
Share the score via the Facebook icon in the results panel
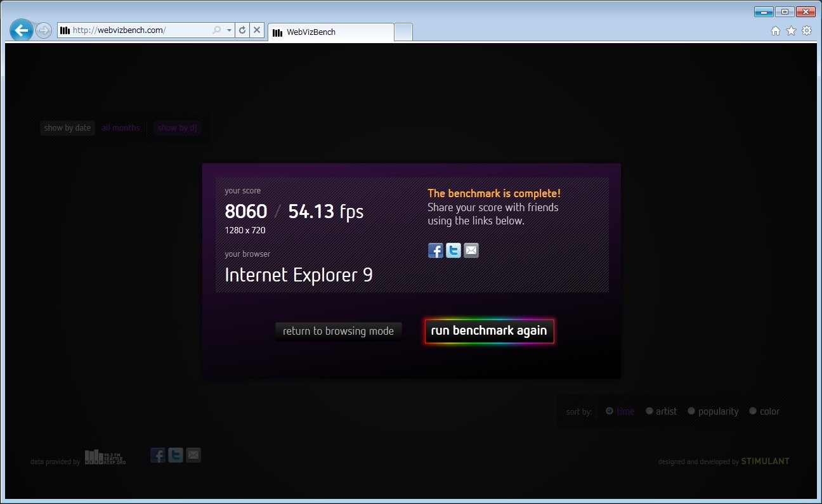(x=436, y=250)
